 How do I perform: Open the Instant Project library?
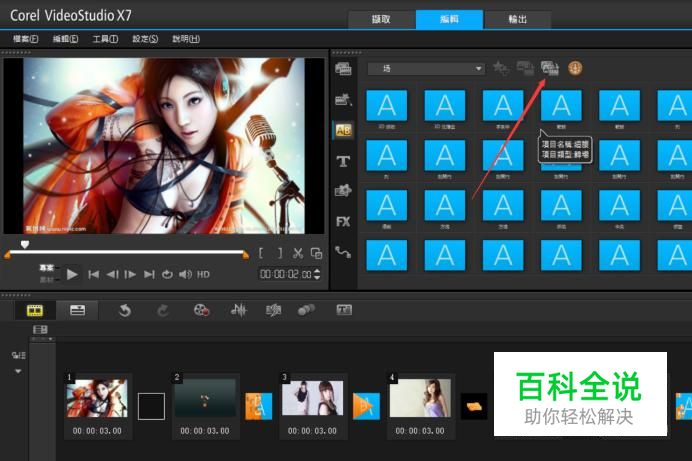(343, 100)
